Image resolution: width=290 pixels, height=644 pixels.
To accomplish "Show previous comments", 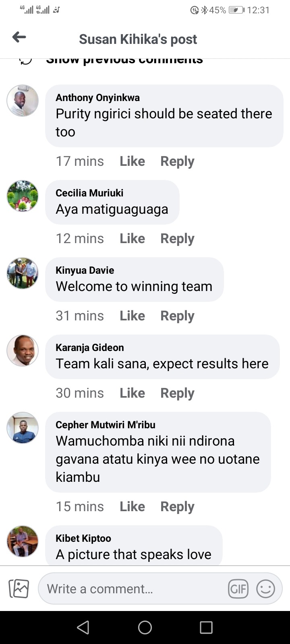I will 124,60.
